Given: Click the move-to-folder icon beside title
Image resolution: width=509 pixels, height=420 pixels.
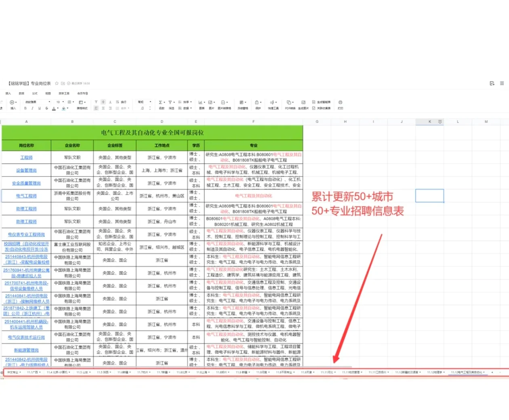Looking at the screenshot, I should click(x=63, y=83).
